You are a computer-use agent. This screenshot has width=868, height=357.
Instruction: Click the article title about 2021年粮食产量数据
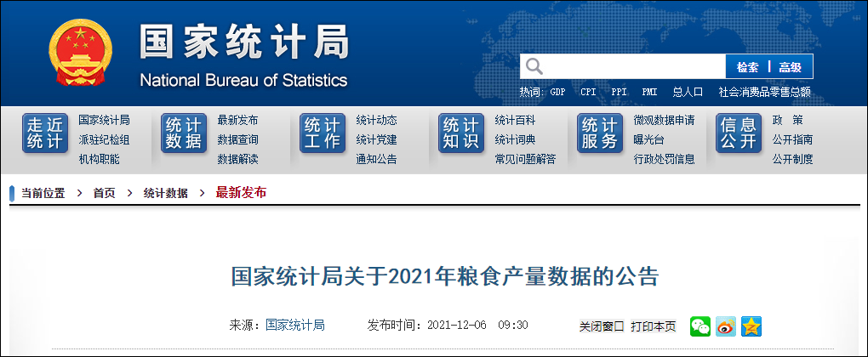point(444,277)
